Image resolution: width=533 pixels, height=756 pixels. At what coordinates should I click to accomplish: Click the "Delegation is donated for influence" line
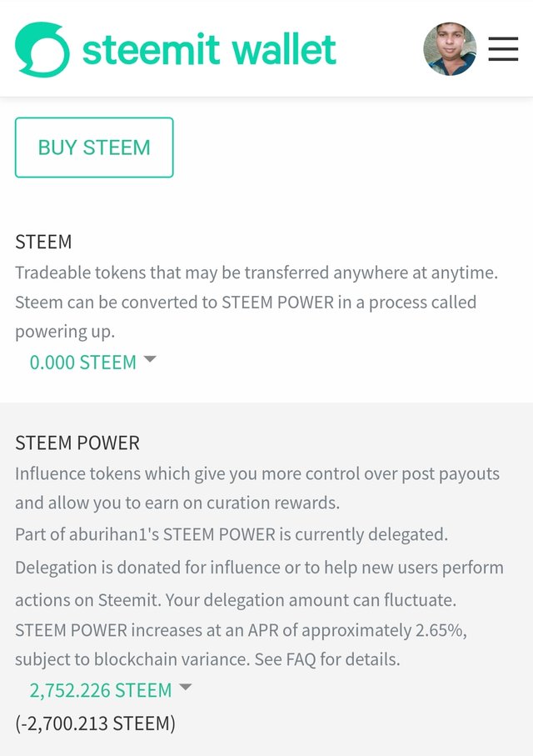click(x=259, y=568)
